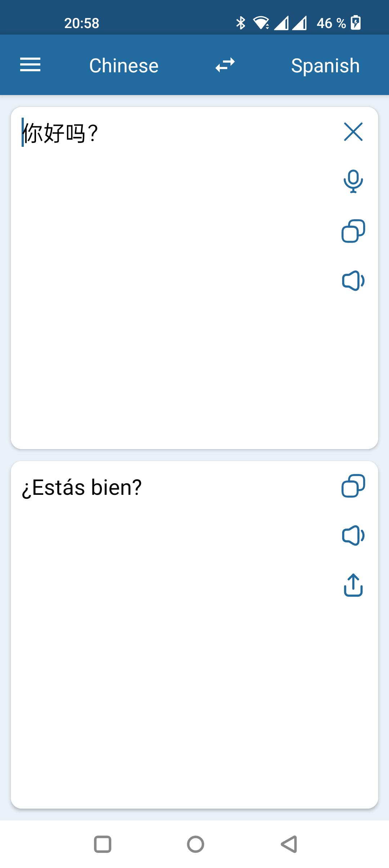Open the recent apps overview
The width and height of the screenshot is (389, 868).
(x=103, y=844)
